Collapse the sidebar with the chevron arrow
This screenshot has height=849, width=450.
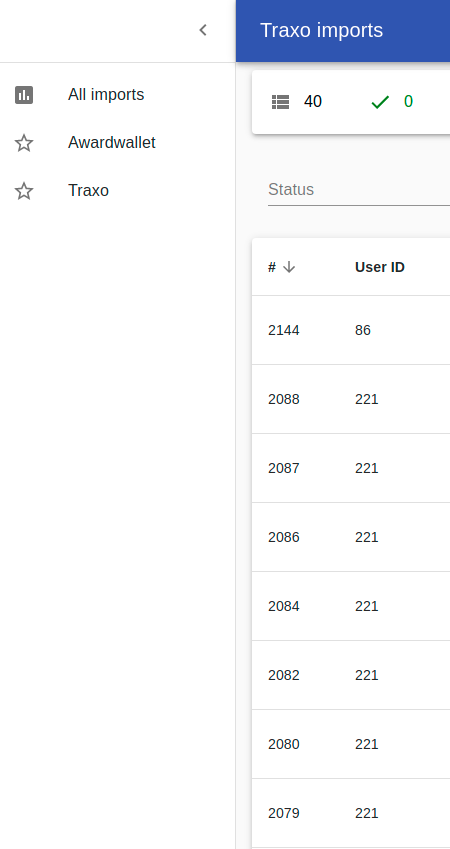tap(203, 30)
